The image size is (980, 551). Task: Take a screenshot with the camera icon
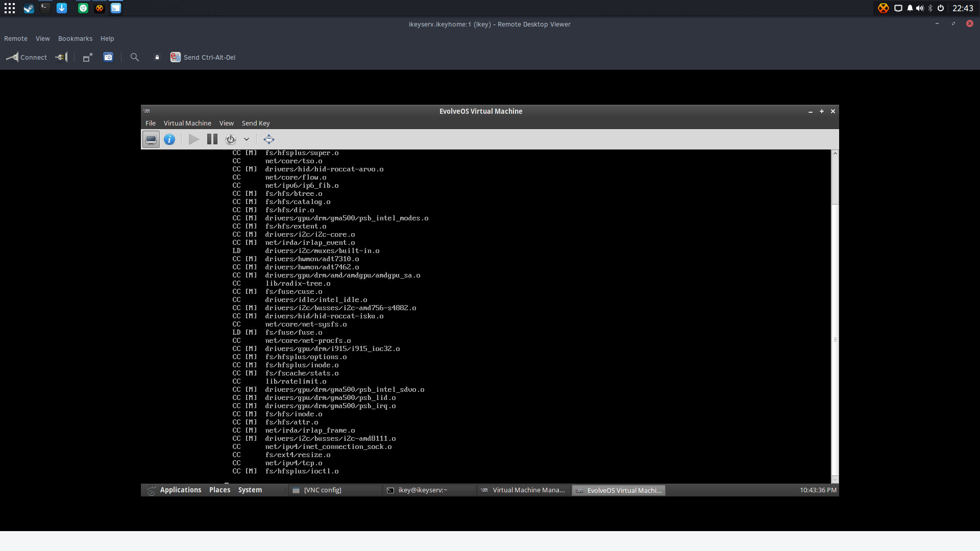pyautogui.click(x=108, y=57)
